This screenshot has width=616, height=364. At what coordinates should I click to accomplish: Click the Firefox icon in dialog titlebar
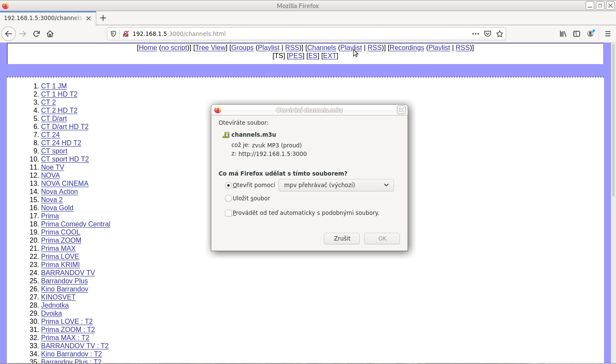coord(218,110)
